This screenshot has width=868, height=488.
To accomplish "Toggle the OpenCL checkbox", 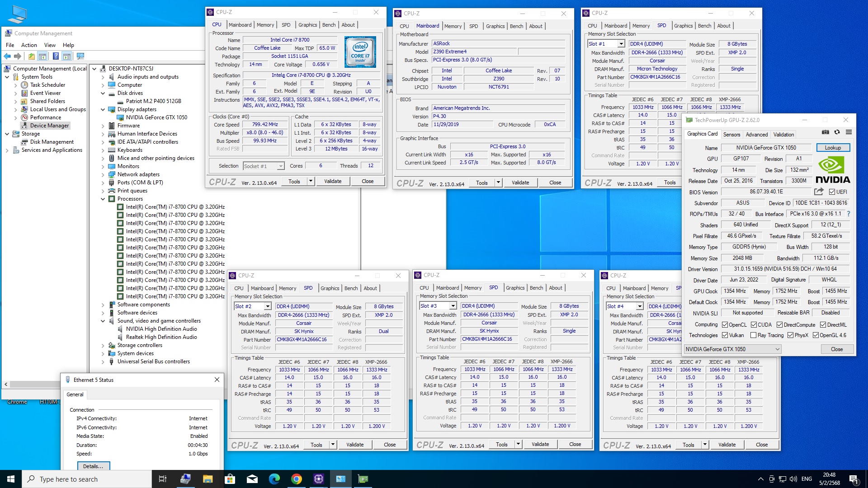I will point(725,325).
